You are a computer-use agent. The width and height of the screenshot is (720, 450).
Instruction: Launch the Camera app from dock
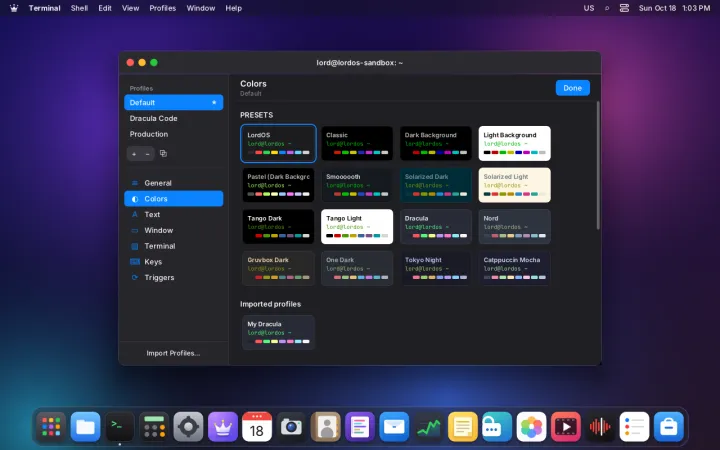coord(291,427)
